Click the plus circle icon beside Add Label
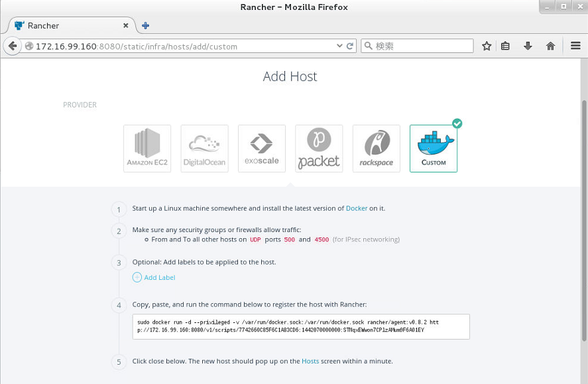The width and height of the screenshot is (588, 384). 137,277
